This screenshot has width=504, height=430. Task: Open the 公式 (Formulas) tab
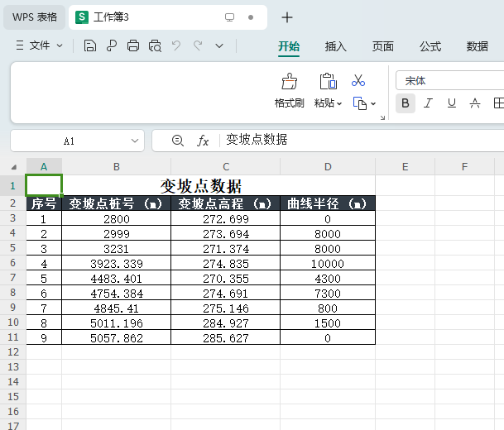(430, 46)
